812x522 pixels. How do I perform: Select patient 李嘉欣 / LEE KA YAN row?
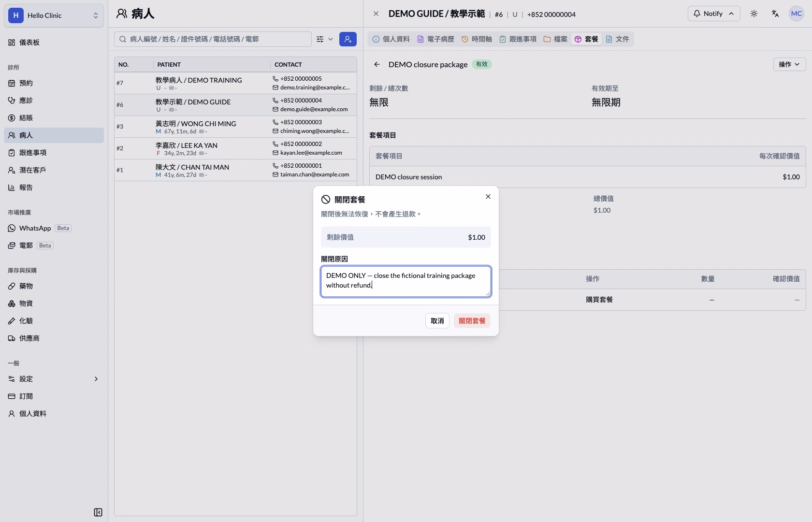(235, 148)
